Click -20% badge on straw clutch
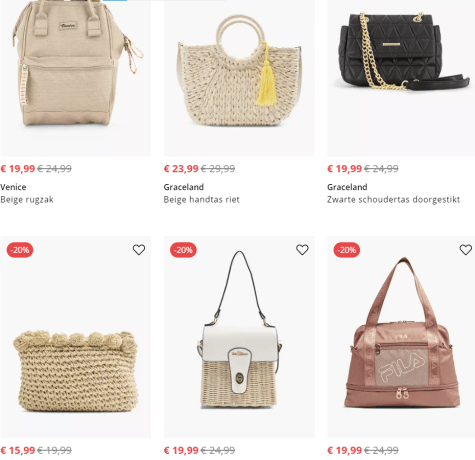Screen dimensions: 475x460 click(20, 250)
